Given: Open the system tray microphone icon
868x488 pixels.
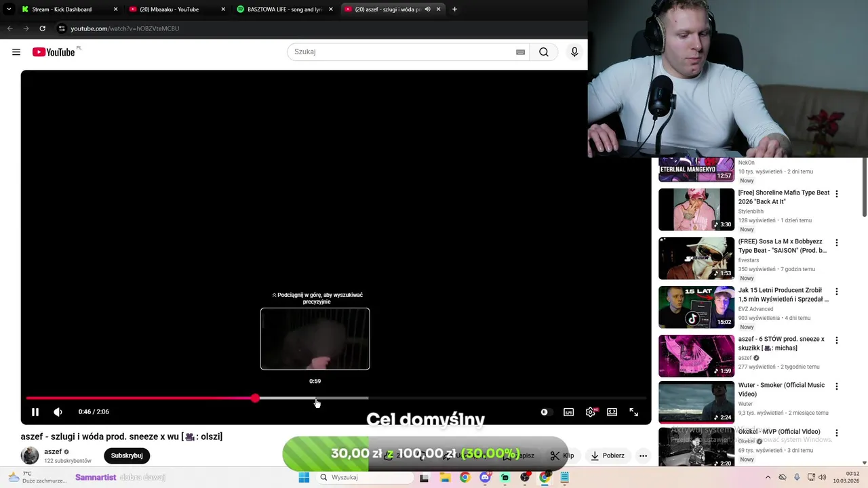Looking at the screenshot, I should point(797,477).
